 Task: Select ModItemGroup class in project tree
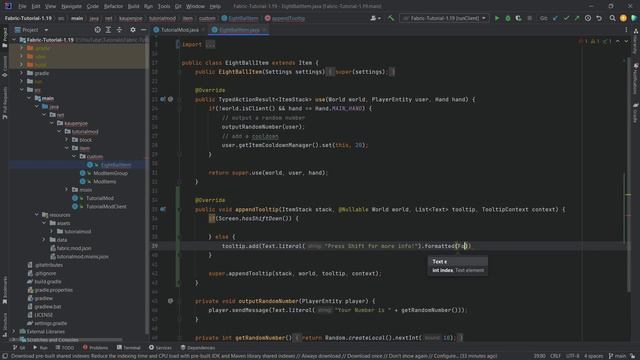(x=110, y=173)
